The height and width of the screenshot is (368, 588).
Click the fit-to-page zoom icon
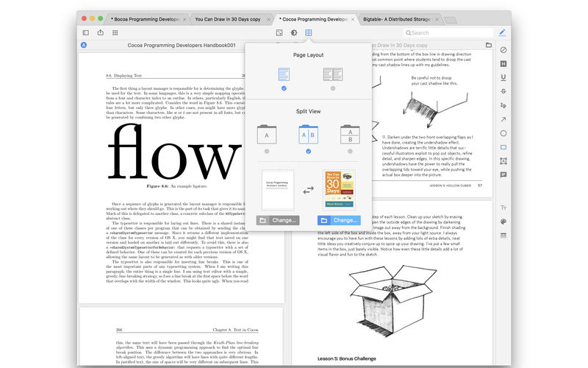[279, 32]
